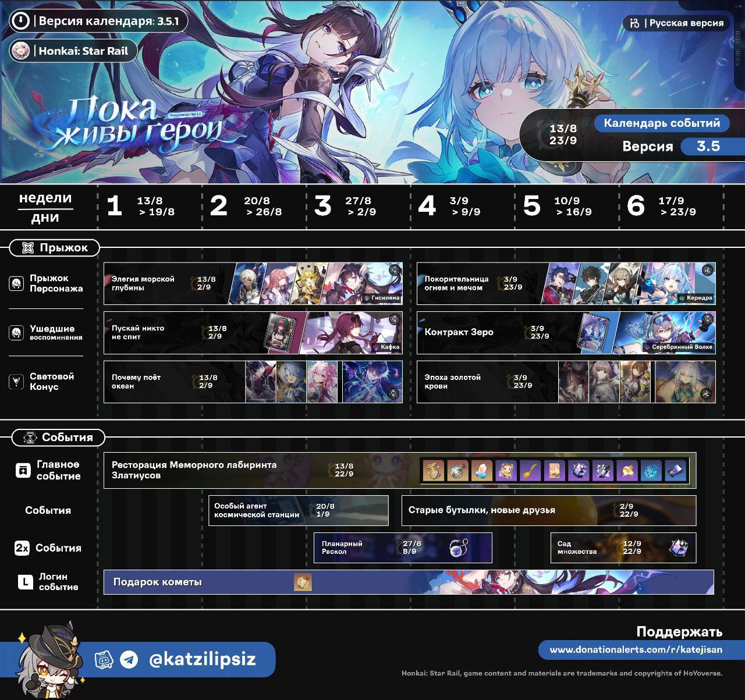Screen dimensions: 745x700
Task: Open the donationalerts.com support link
Action: point(636,649)
